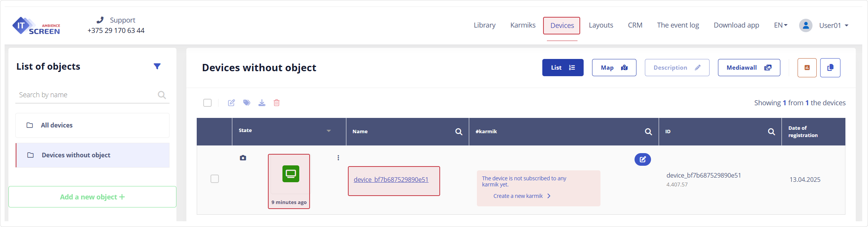
Task: Click the bulk edit pencil icon in toolbar
Action: click(x=232, y=103)
